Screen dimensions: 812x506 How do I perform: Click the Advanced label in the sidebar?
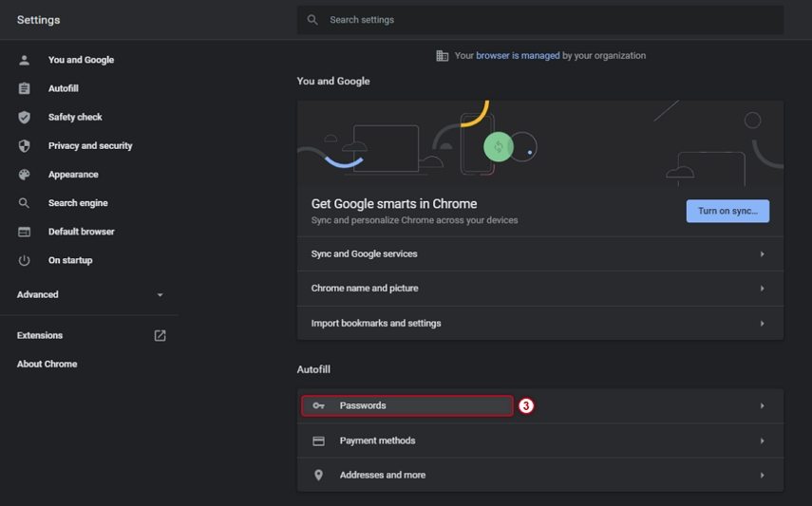click(37, 294)
